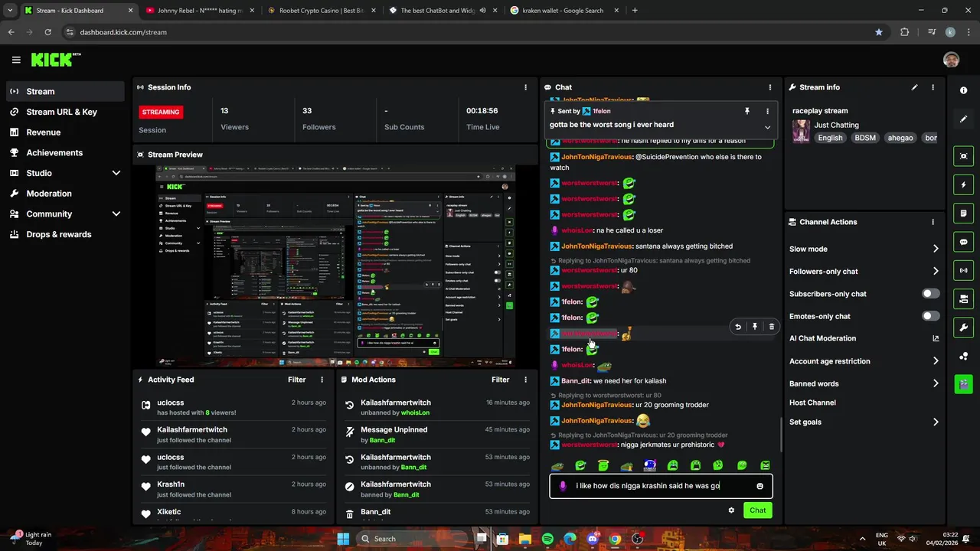Open the Chat panel options menu
980x551 pixels.
point(769,87)
